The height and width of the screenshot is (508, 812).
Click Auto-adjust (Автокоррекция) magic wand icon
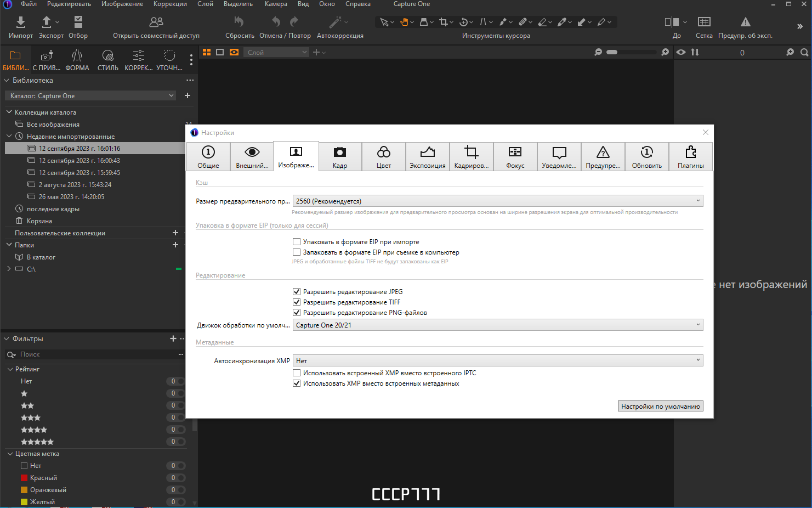(x=335, y=22)
